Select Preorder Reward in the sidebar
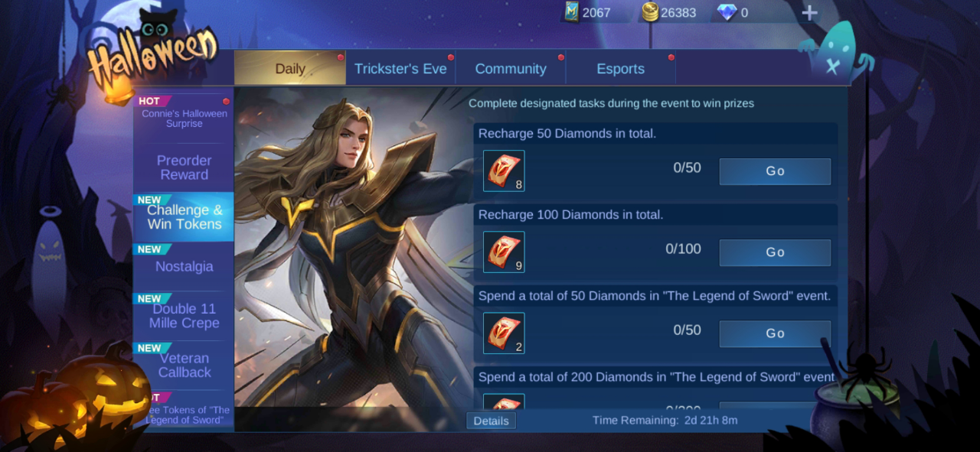The image size is (980, 452). click(x=184, y=167)
